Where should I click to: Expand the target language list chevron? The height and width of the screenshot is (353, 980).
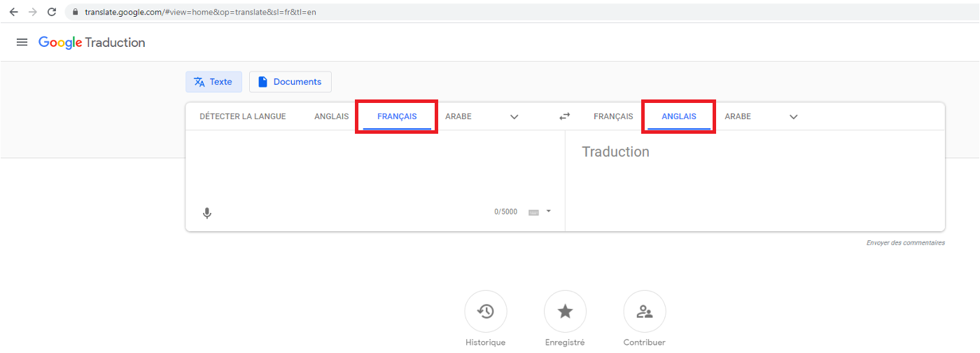794,117
